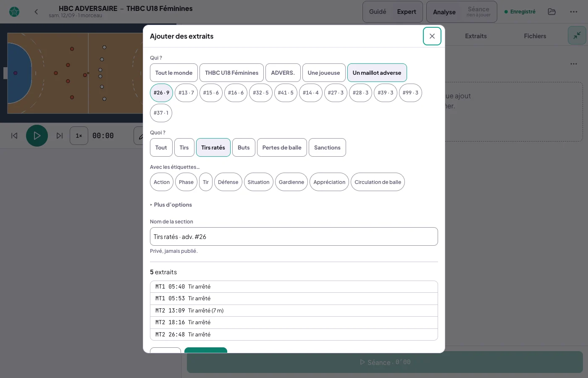Filter by Sanctions
This screenshot has height=378, width=588.
click(327, 147)
